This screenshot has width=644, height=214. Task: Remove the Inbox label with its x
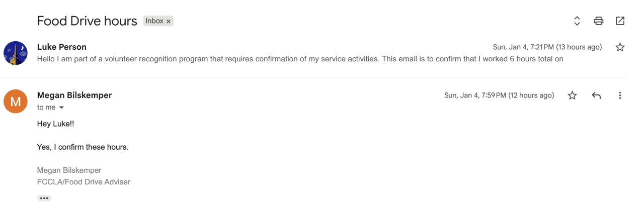coord(169,21)
